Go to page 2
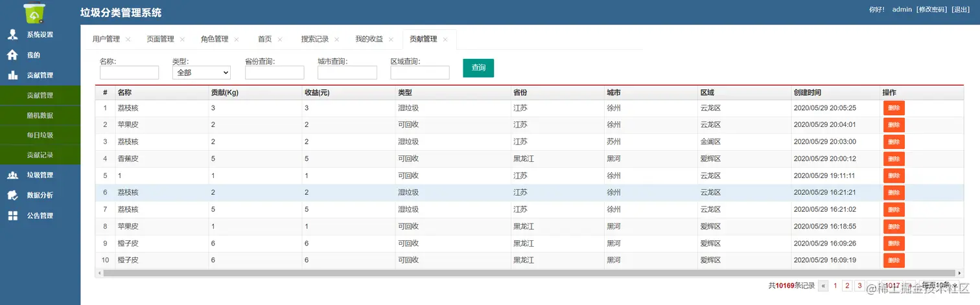Viewport: 980px width, 305px height. [847, 286]
